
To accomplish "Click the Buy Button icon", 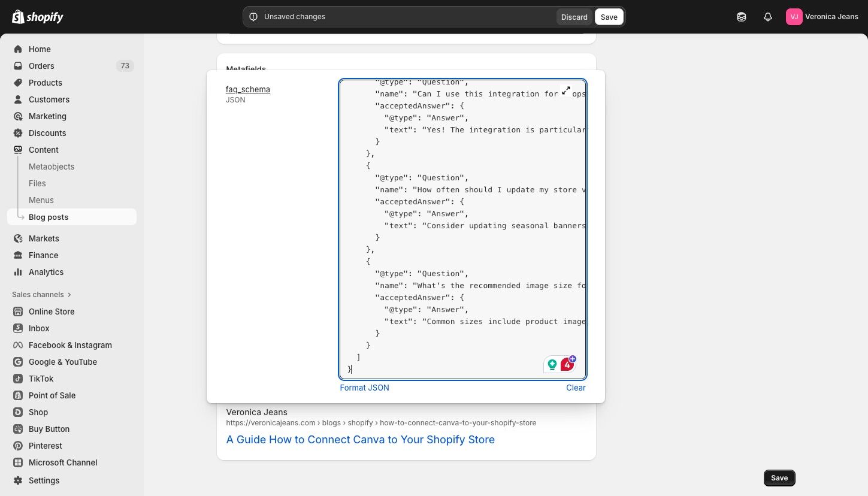I will point(18,429).
